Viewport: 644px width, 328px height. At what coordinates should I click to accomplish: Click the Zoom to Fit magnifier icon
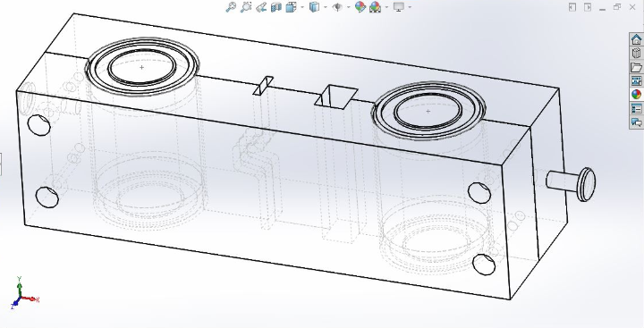click(x=231, y=7)
